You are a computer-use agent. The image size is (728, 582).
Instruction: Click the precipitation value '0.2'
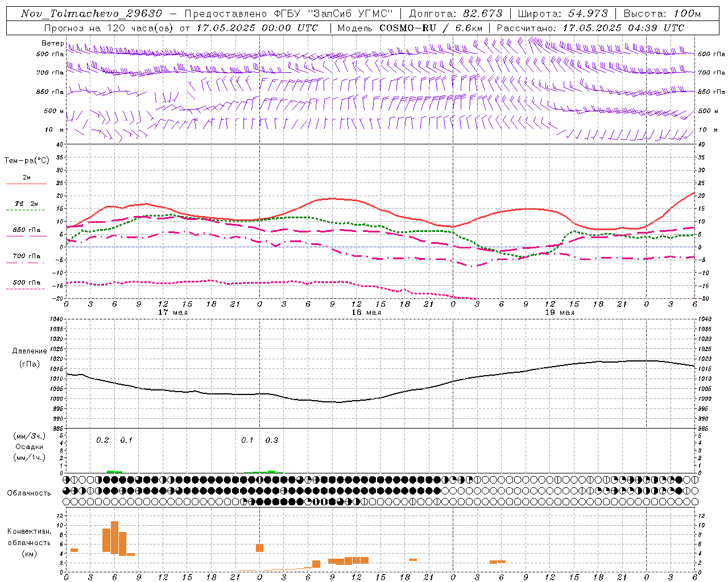point(102,440)
